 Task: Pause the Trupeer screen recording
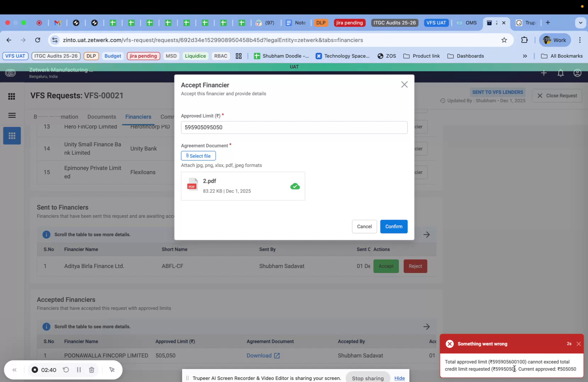point(79,370)
